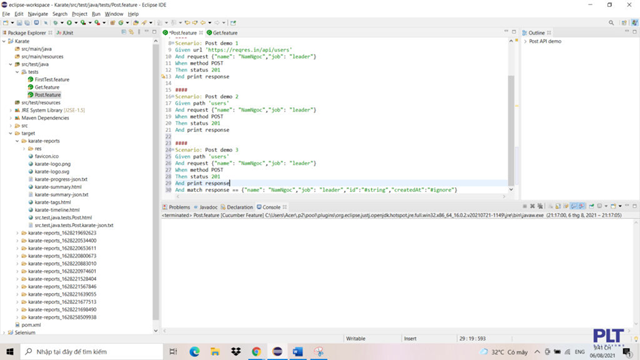The height and width of the screenshot is (360, 640).
Task: Clear the console output
Action: [551, 207]
